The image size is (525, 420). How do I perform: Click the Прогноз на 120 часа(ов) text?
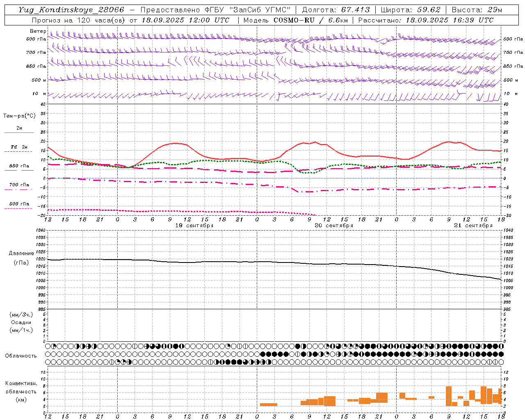click(78, 20)
